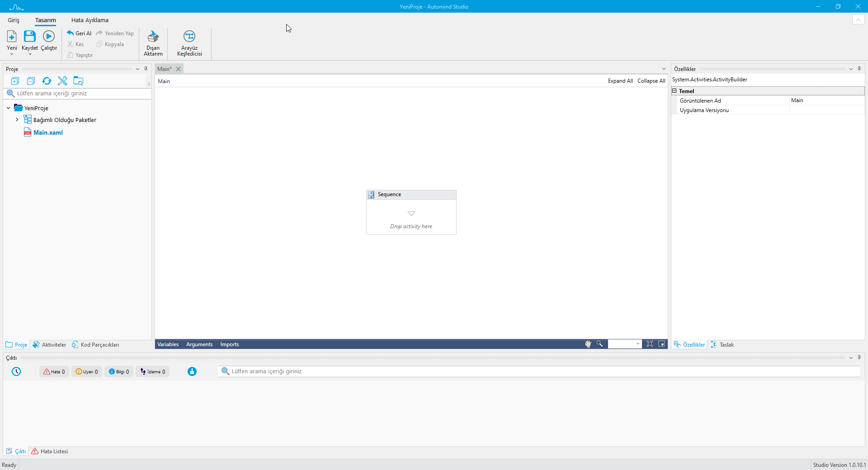Toggle the Uyarı warning filter
Image resolution: width=868 pixels, height=470 pixels.
[x=86, y=371]
